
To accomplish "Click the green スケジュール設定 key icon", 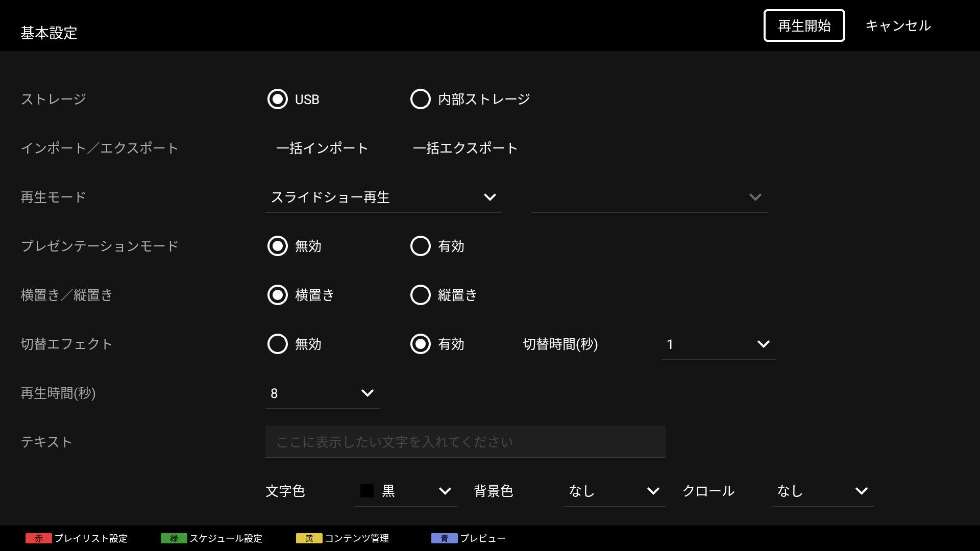I will [x=174, y=538].
